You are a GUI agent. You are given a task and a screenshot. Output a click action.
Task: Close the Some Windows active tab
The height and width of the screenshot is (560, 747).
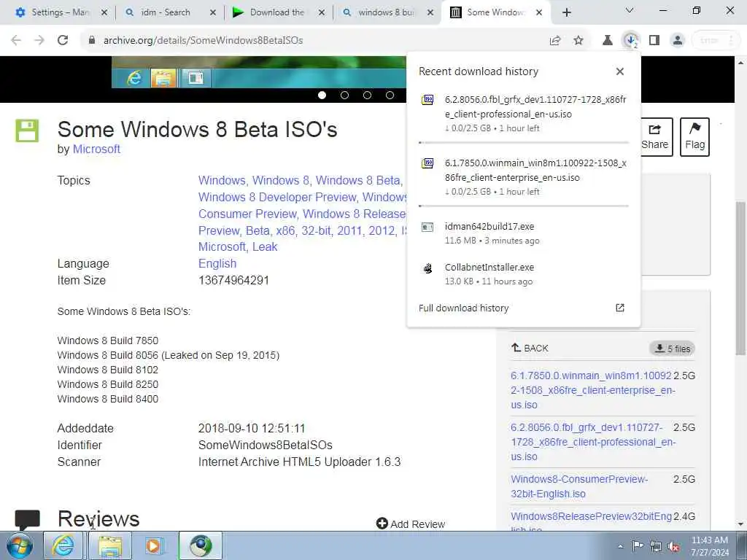tap(539, 12)
